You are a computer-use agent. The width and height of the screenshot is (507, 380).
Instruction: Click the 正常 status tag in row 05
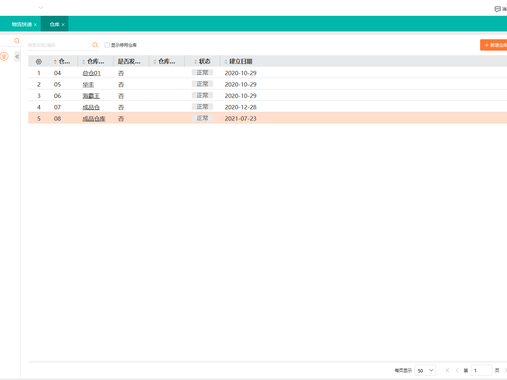[202, 84]
